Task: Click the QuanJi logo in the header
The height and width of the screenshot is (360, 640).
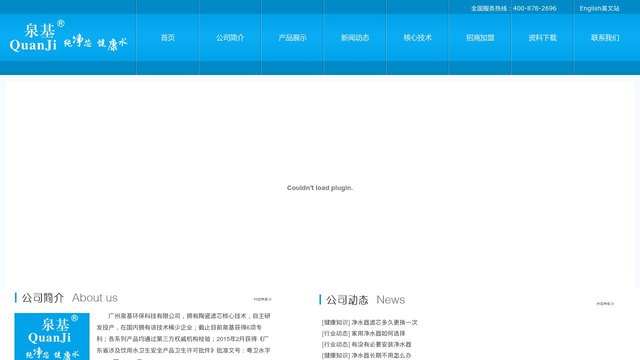Action: pos(68,36)
